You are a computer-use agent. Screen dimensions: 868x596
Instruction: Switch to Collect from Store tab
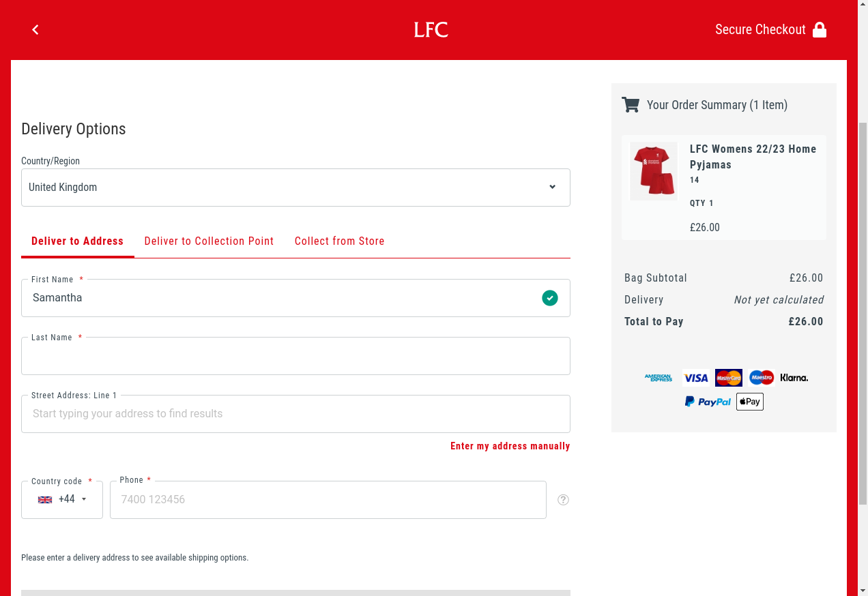point(339,241)
